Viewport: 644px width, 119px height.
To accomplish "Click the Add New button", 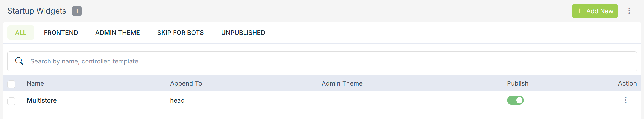I will tap(595, 11).
